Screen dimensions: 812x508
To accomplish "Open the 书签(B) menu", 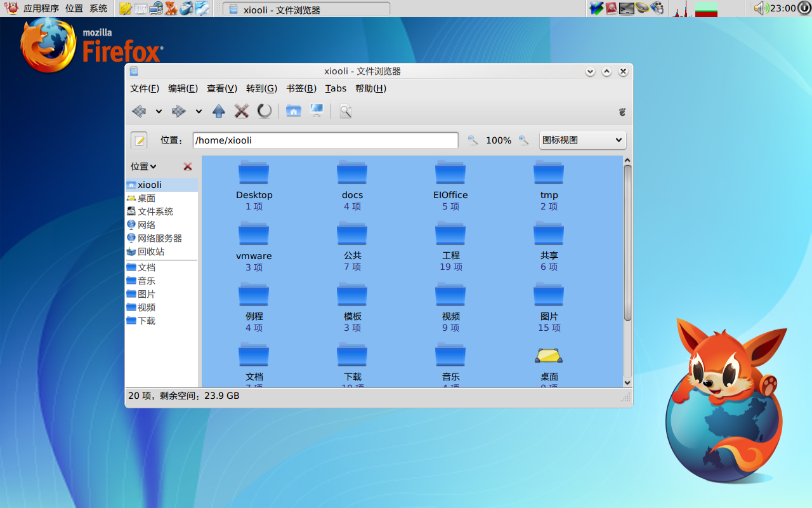I will coord(301,88).
